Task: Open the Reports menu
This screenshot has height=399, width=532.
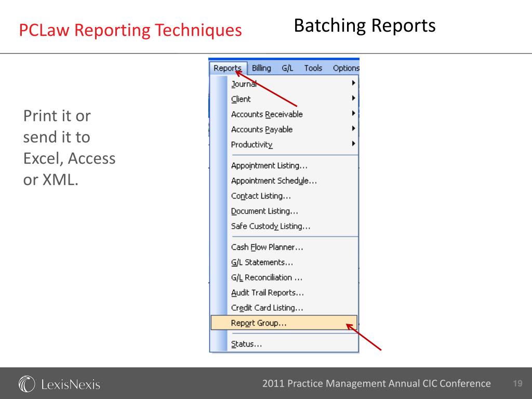Action: pyautogui.click(x=228, y=68)
